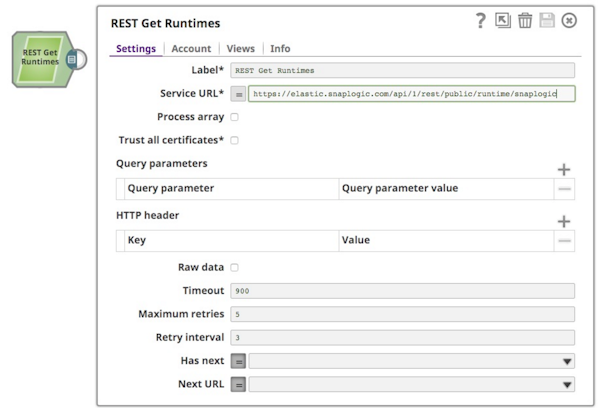Enable the Raw data checkbox

tap(234, 267)
